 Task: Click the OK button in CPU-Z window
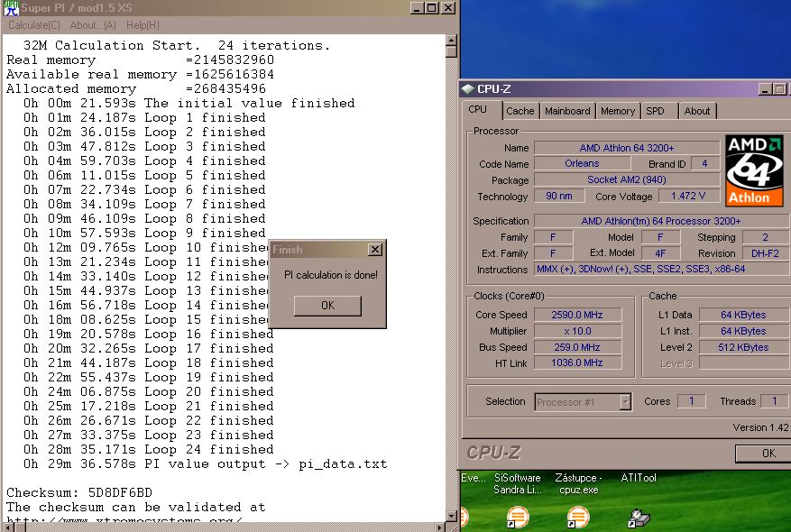(x=764, y=454)
